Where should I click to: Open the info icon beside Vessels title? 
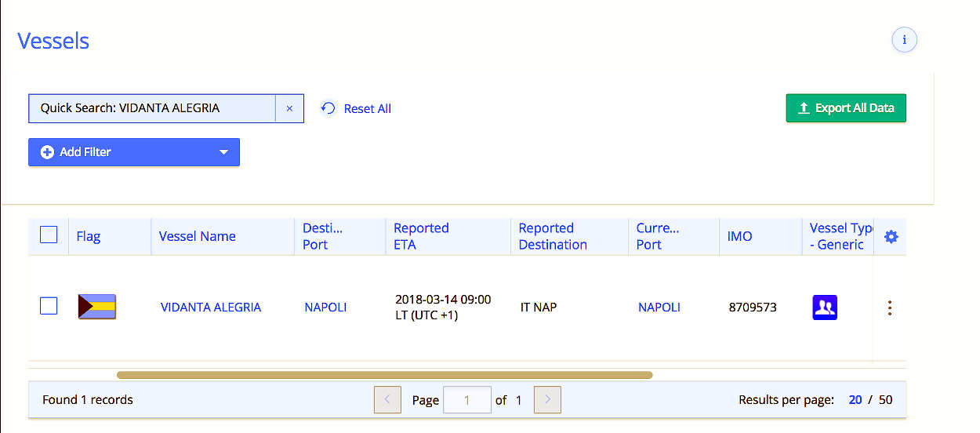(904, 40)
